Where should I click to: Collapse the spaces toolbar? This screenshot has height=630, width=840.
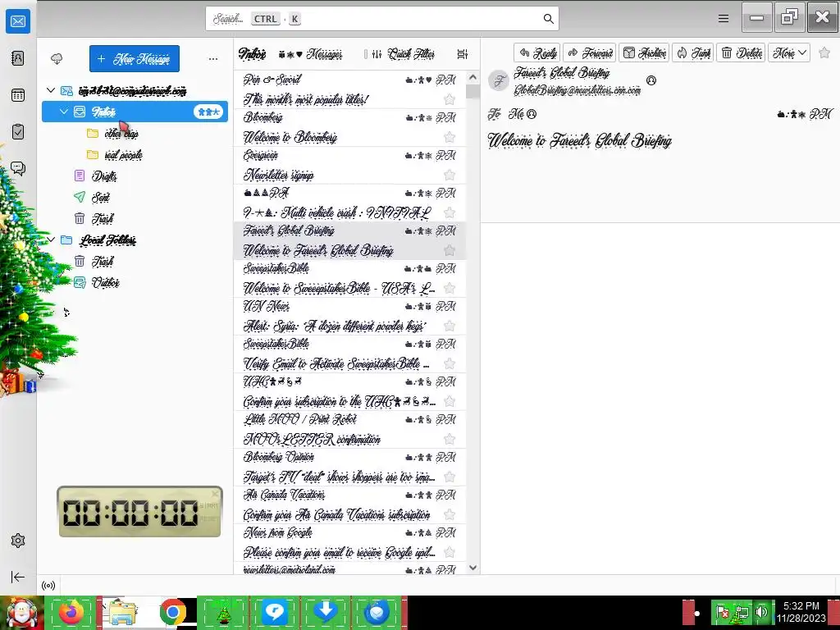(x=18, y=577)
